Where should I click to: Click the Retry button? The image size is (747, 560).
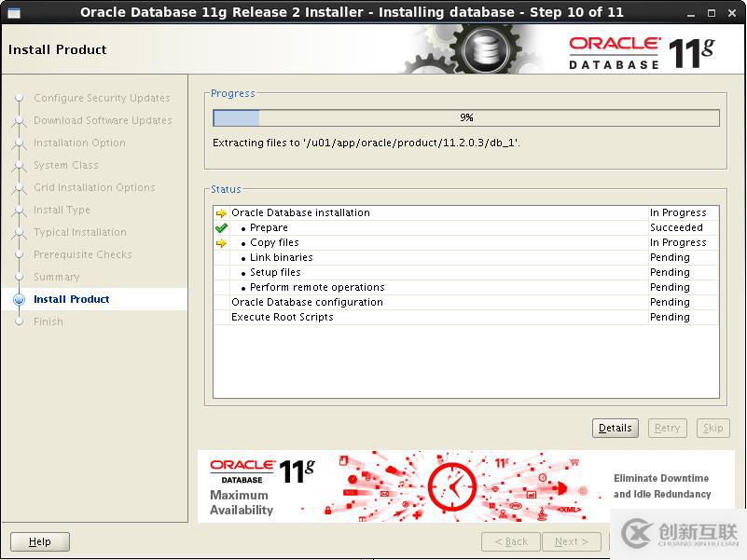tap(667, 428)
